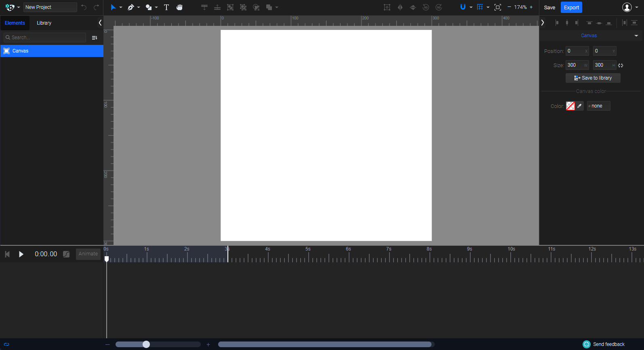Click the Size width input field

577,65
